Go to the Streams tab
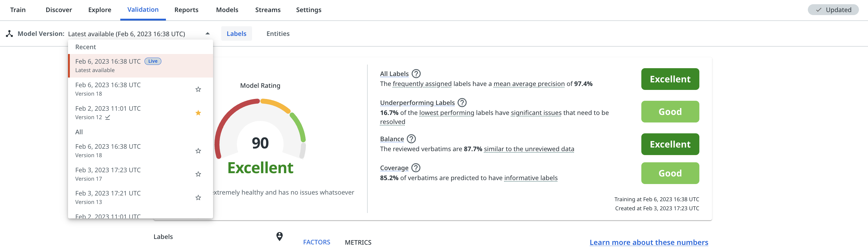The width and height of the screenshot is (868, 251). [267, 10]
